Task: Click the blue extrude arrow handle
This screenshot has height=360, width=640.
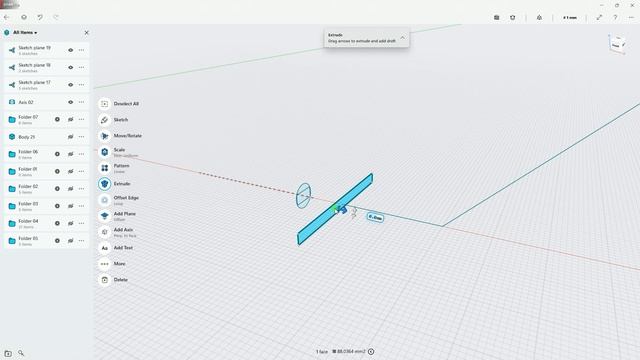Action: click(343, 209)
